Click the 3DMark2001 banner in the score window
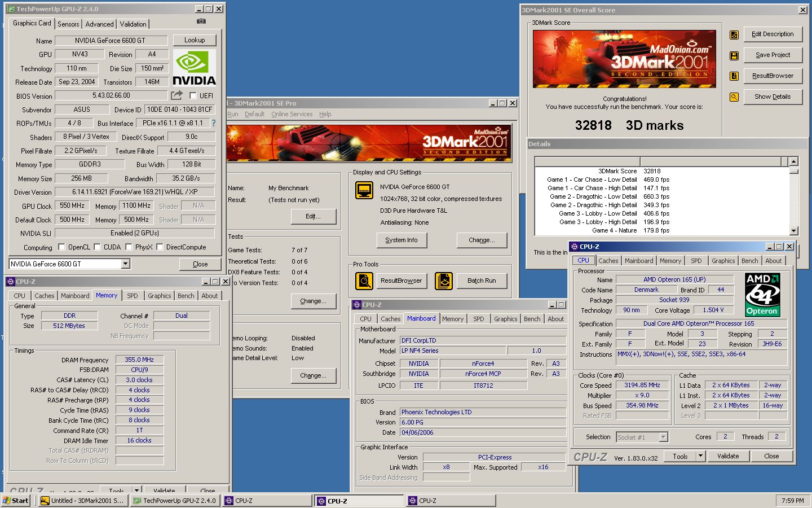Screen dimensions: 812x508 (x=624, y=59)
